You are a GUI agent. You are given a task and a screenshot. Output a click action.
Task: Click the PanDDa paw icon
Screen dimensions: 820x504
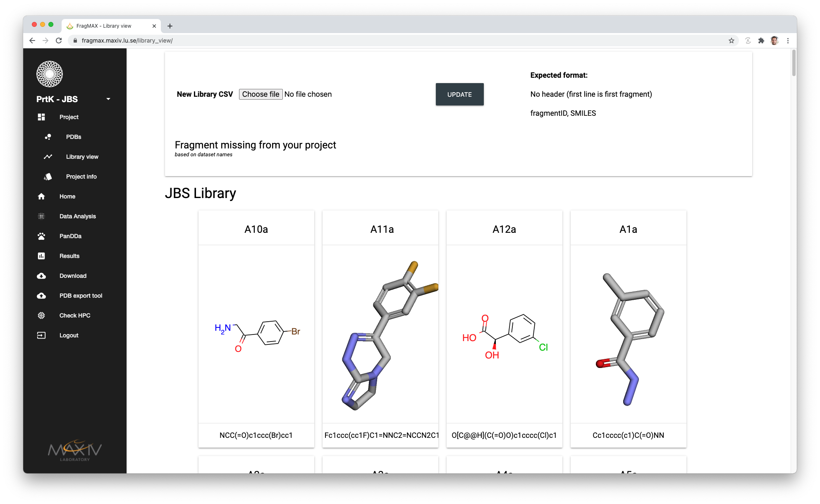click(41, 236)
